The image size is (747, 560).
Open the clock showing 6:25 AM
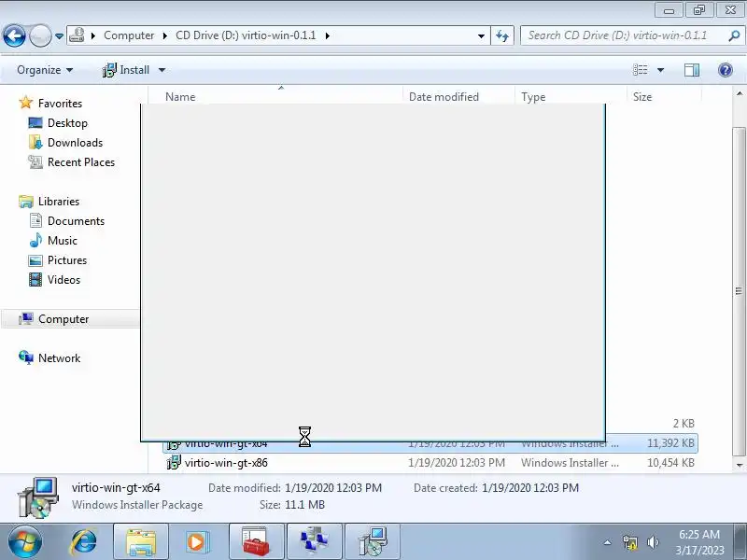tap(699, 542)
